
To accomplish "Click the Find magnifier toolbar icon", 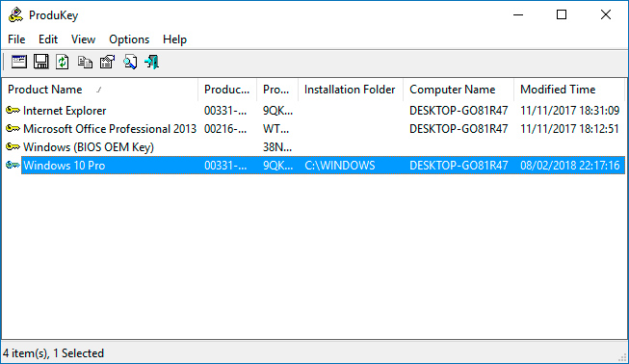I will click(130, 62).
